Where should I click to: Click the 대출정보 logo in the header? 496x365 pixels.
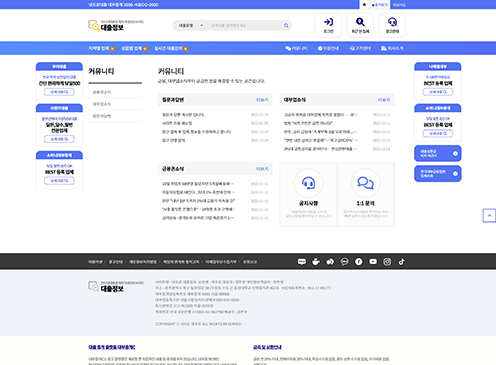tap(116, 25)
